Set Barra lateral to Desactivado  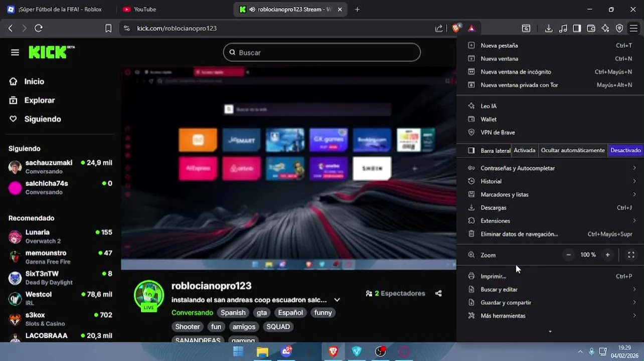click(x=625, y=150)
